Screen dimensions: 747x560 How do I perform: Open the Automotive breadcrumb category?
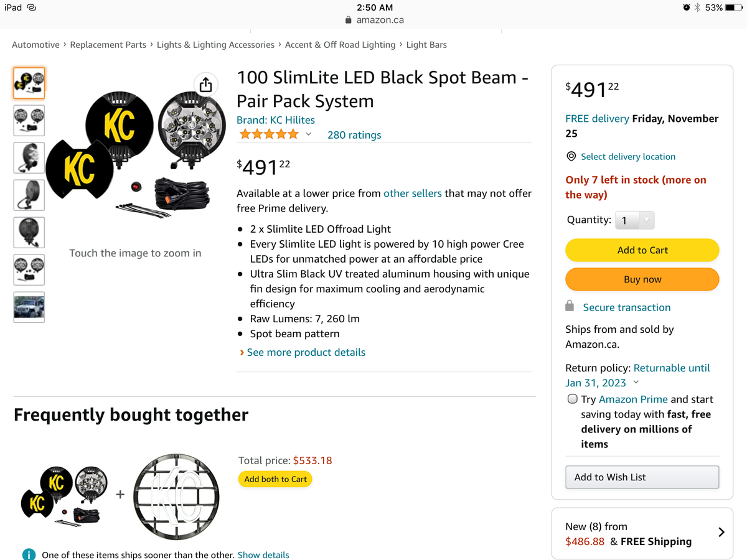(x=35, y=45)
